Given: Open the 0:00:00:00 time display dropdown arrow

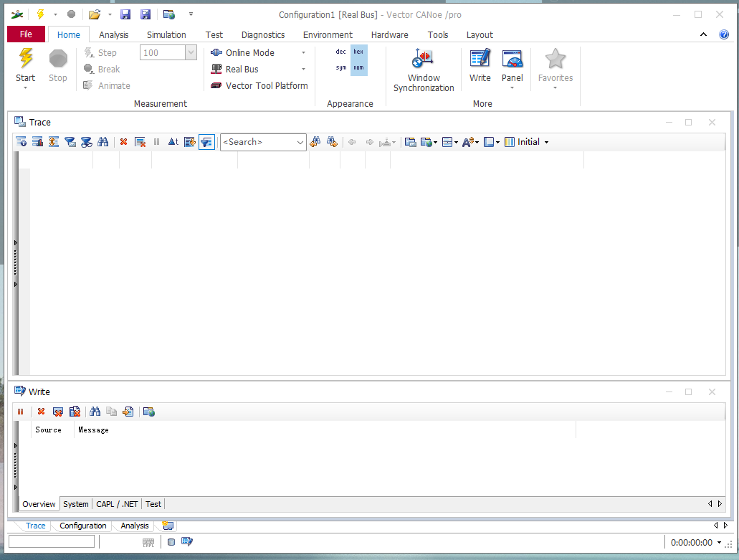Looking at the screenshot, I should tap(719, 543).
